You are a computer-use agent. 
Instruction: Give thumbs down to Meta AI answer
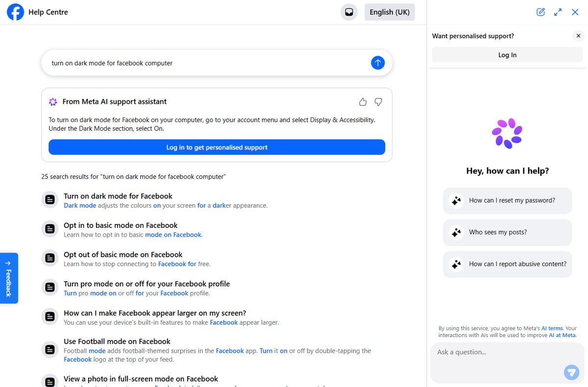[x=378, y=102]
